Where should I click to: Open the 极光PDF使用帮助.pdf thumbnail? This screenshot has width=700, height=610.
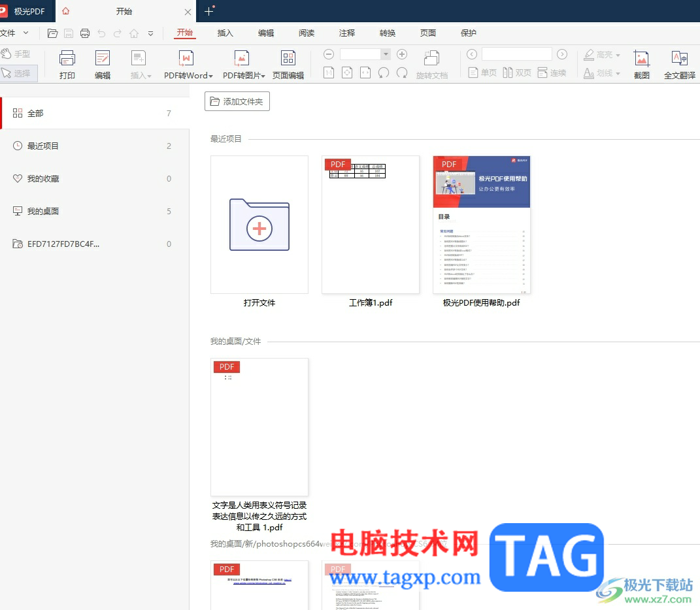pos(482,225)
